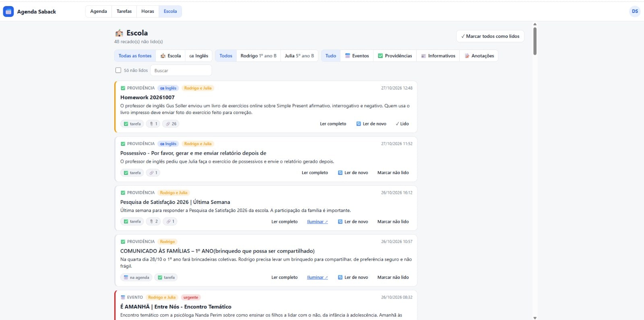This screenshot has width=644, height=320.
Task: Open Iluminar link on Pesquisa de Satisfação card
Action: click(x=317, y=222)
